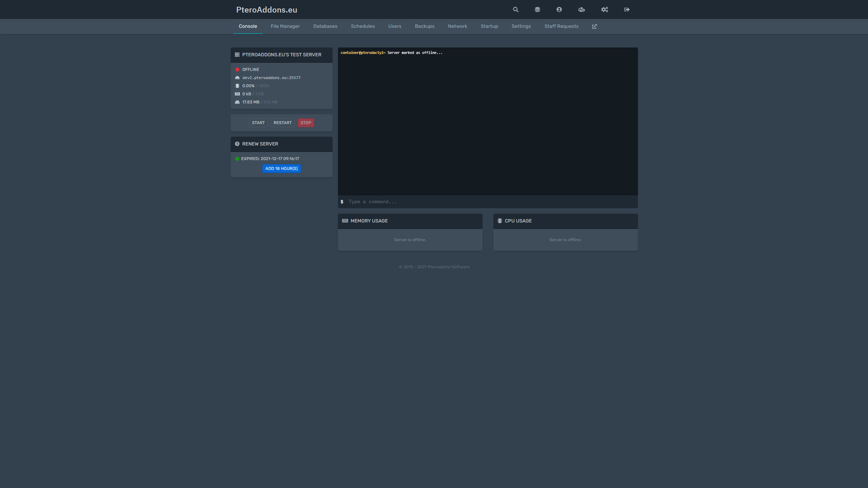Image resolution: width=868 pixels, height=488 pixels.
Task: Click the sign out icon
Action: (x=627, y=9)
